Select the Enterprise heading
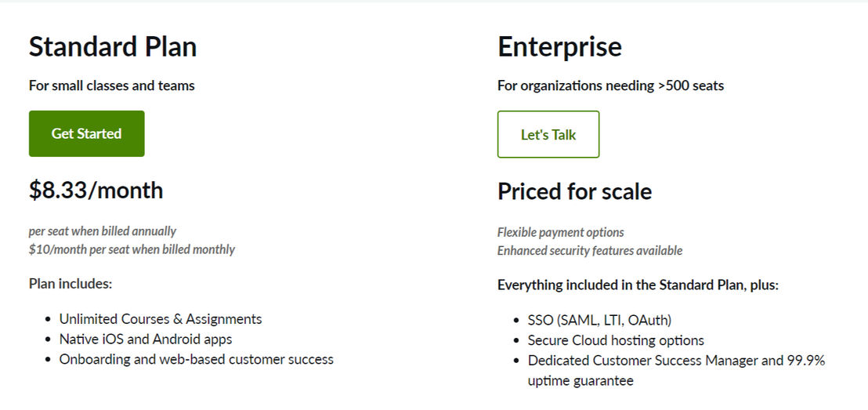868x410 pixels. tap(559, 47)
